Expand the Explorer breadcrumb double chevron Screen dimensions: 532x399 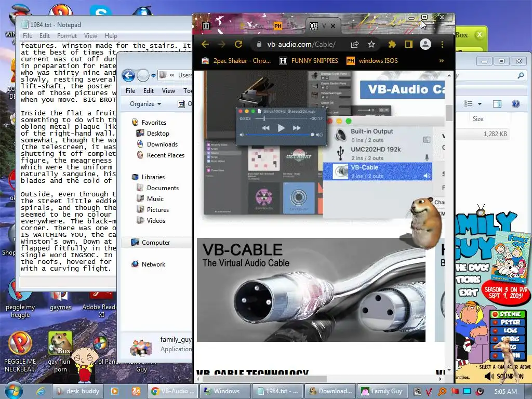tap(172, 75)
